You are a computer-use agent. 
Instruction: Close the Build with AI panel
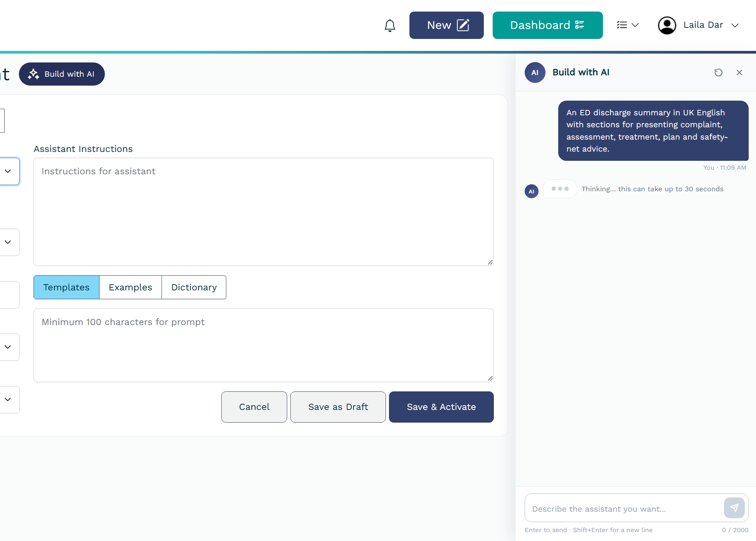click(739, 72)
